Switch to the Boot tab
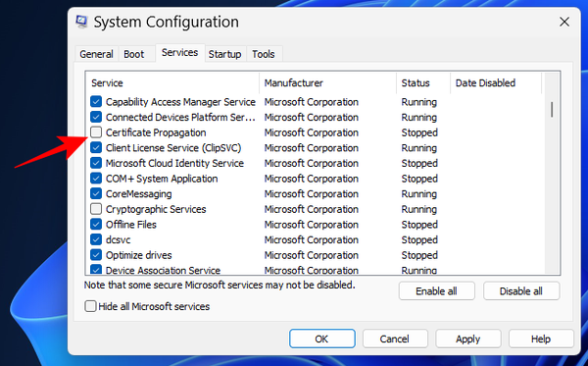This screenshot has height=366, width=588. [134, 54]
